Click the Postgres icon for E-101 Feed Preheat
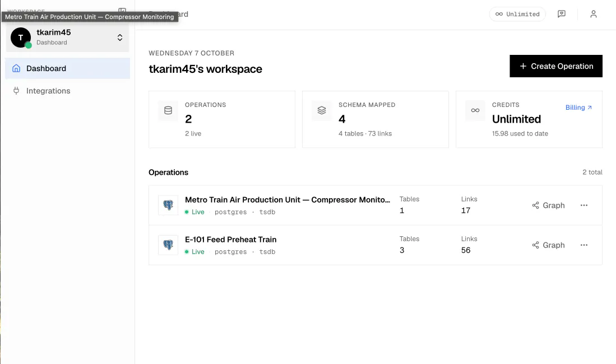The height and width of the screenshot is (364, 616). pos(168,245)
